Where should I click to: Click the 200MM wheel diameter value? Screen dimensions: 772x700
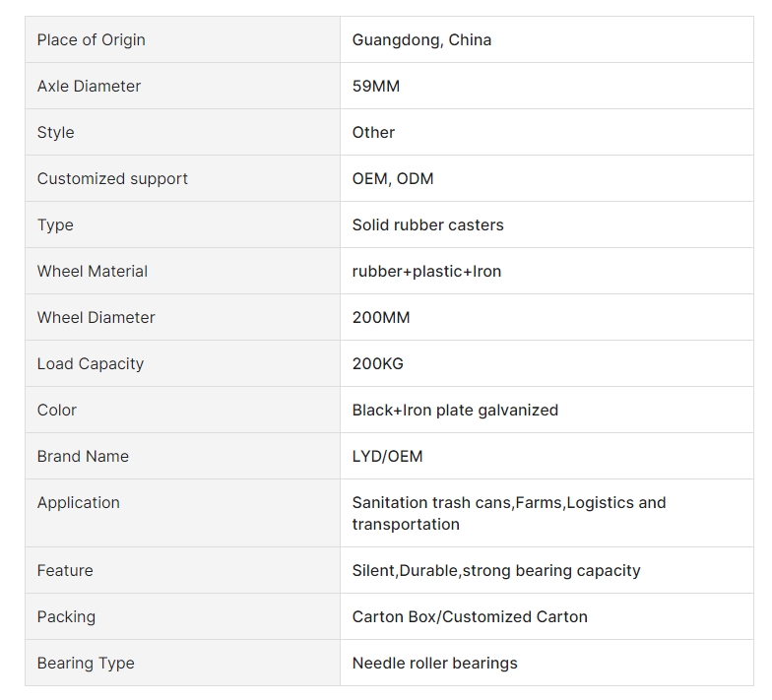381,317
